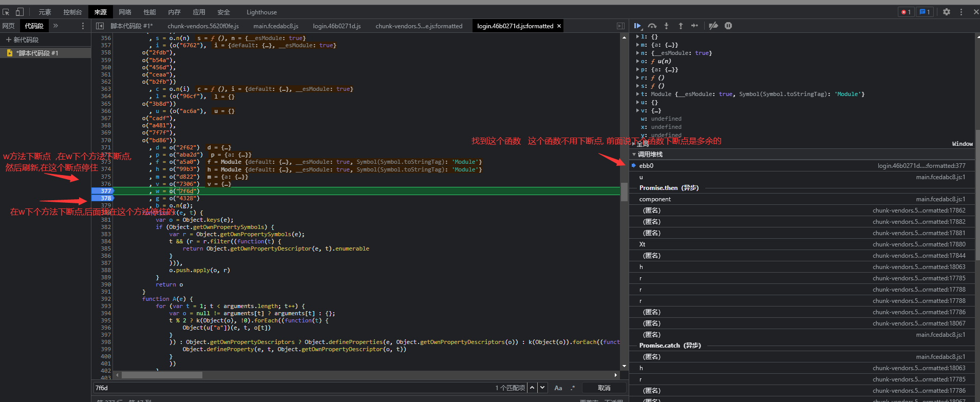
Task: Cancel the search with 取消 button
Action: tap(604, 388)
